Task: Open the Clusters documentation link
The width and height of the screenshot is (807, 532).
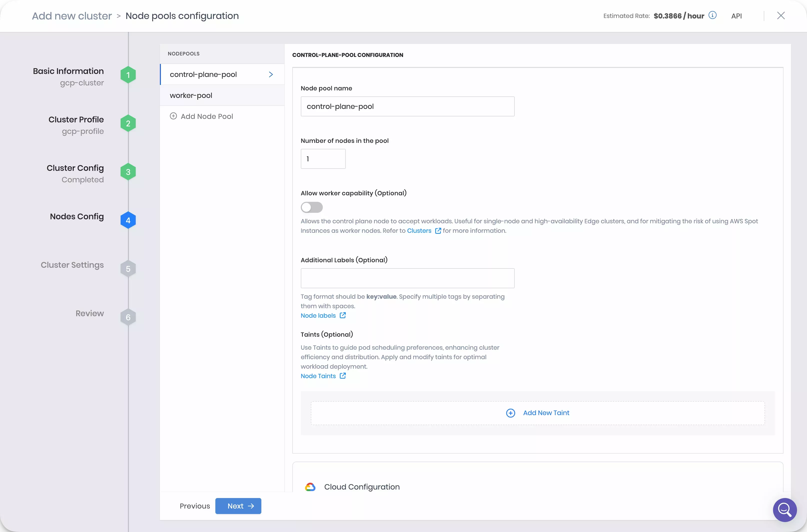Action: pyautogui.click(x=419, y=231)
